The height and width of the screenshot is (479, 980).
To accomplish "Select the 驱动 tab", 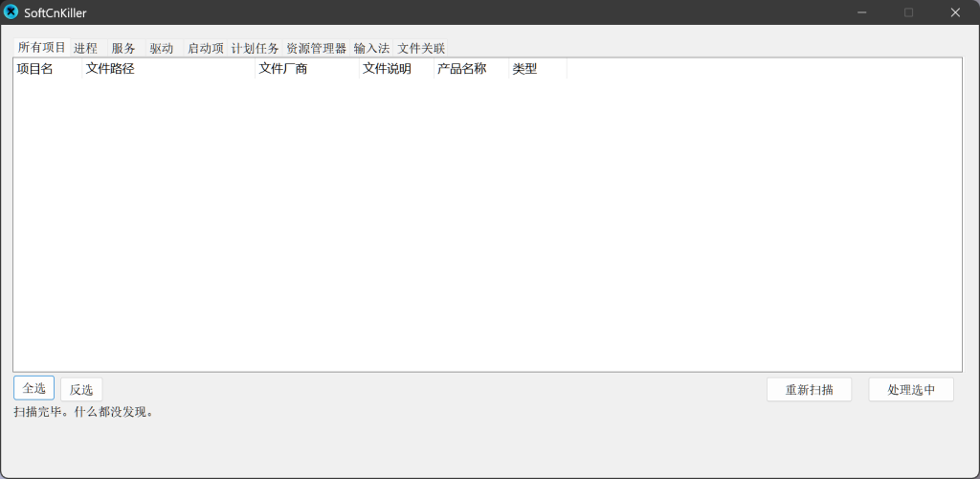I will [x=165, y=48].
